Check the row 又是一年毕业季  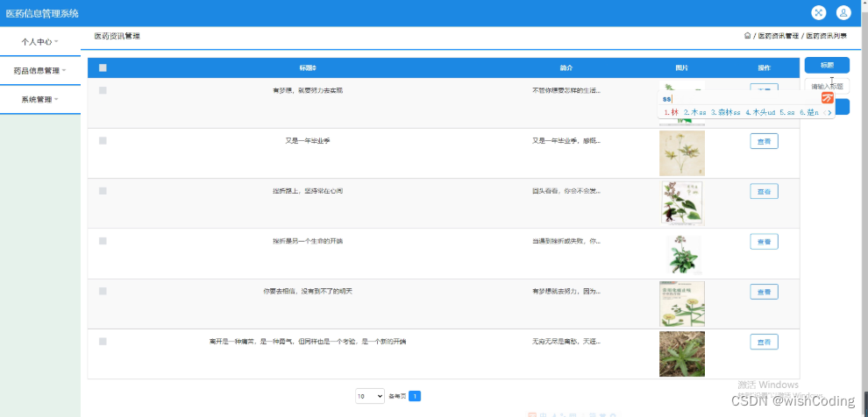pos(103,141)
